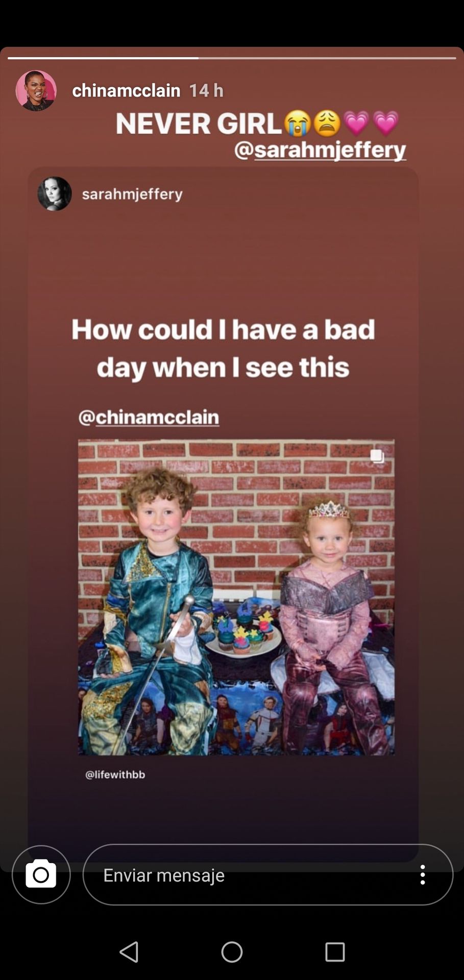The width and height of the screenshot is (464, 980).
Task: Tap the "How could I have a bad day" text
Action: point(223,348)
